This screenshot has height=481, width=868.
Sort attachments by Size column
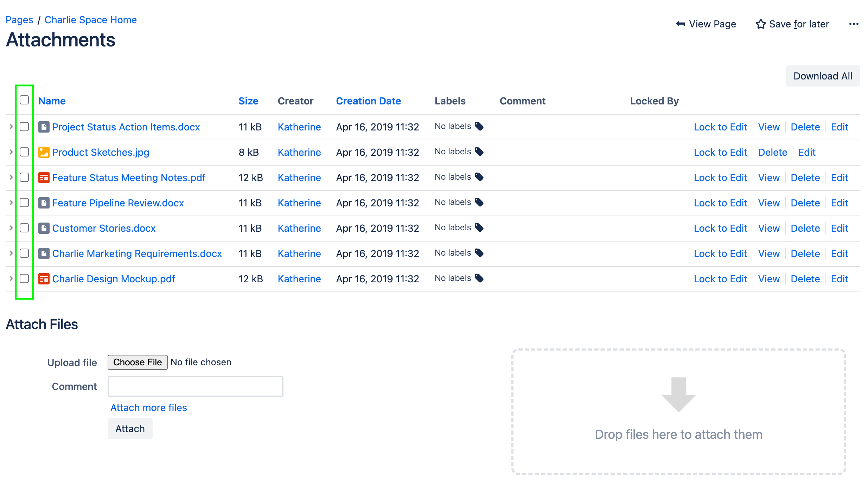[248, 101]
